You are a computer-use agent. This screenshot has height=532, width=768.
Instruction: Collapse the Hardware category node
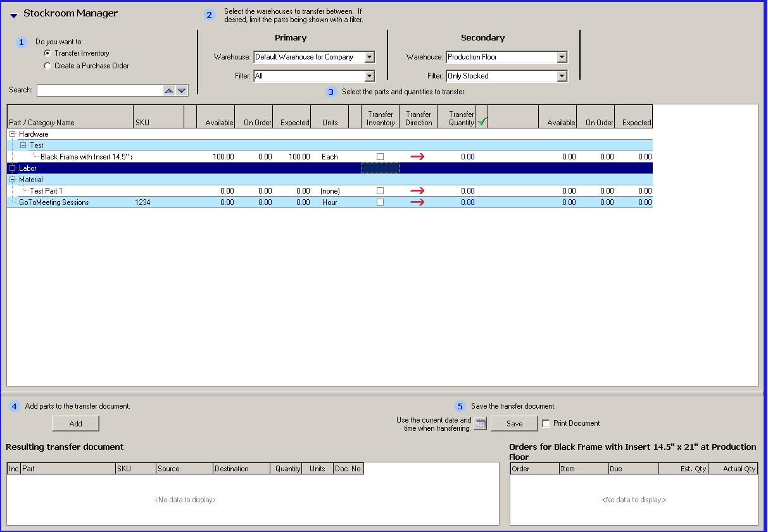click(x=13, y=134)
